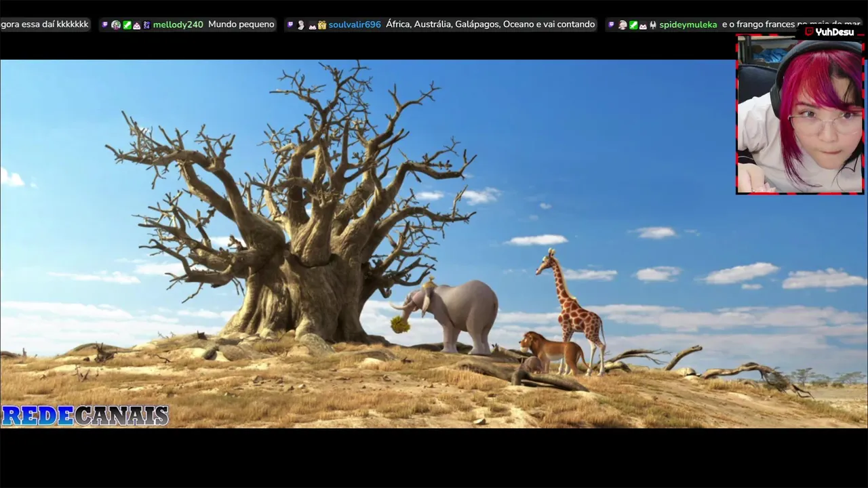Select message 'África, Austrália, Galápagos, Oceano e vai contando'
This screenshot has width=868, height=488.
coord(490,24)
